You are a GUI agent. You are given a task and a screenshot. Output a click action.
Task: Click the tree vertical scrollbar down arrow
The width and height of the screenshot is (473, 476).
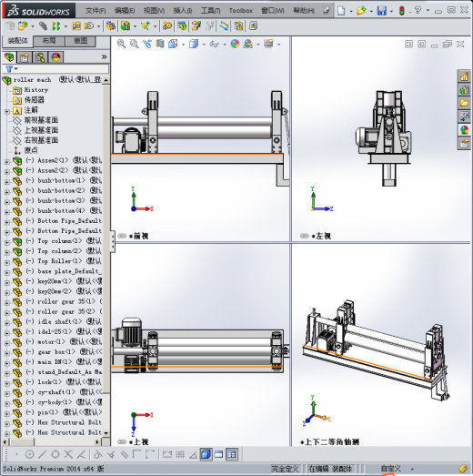click(106, 433)
